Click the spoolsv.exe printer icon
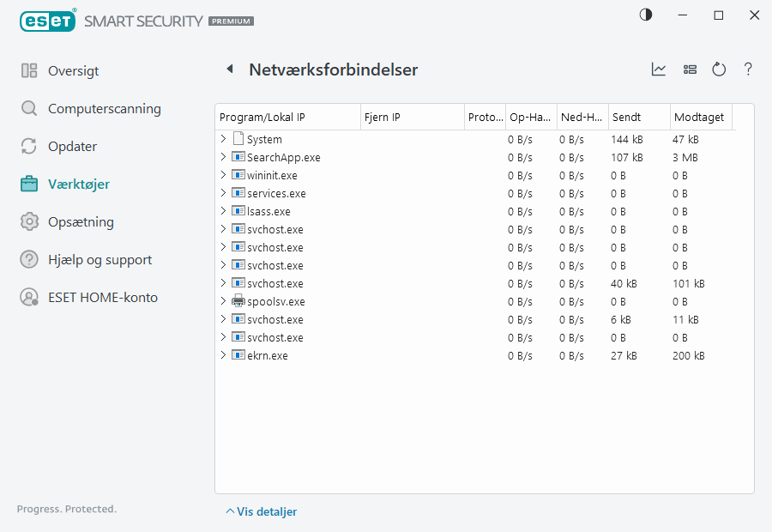Screen dimensions: 772x532 click(x=238, y=301)
